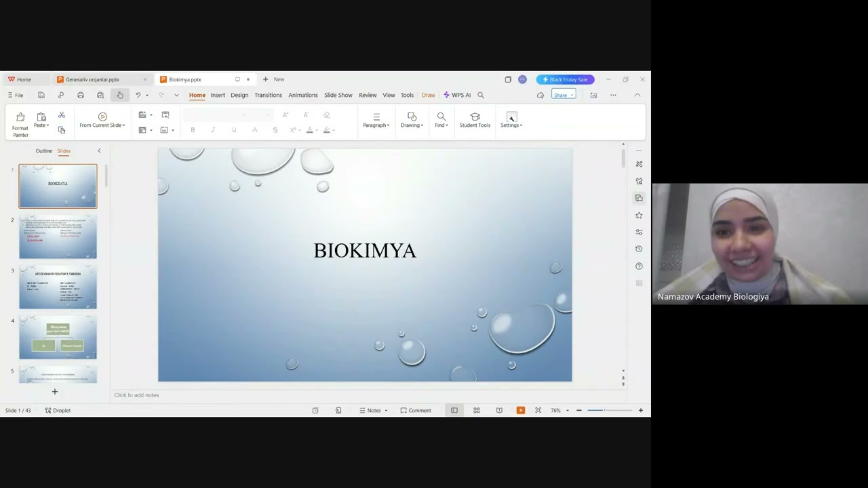Click the cloud sync icon near Share
This screenshot has height=488, width=868.
540,96
